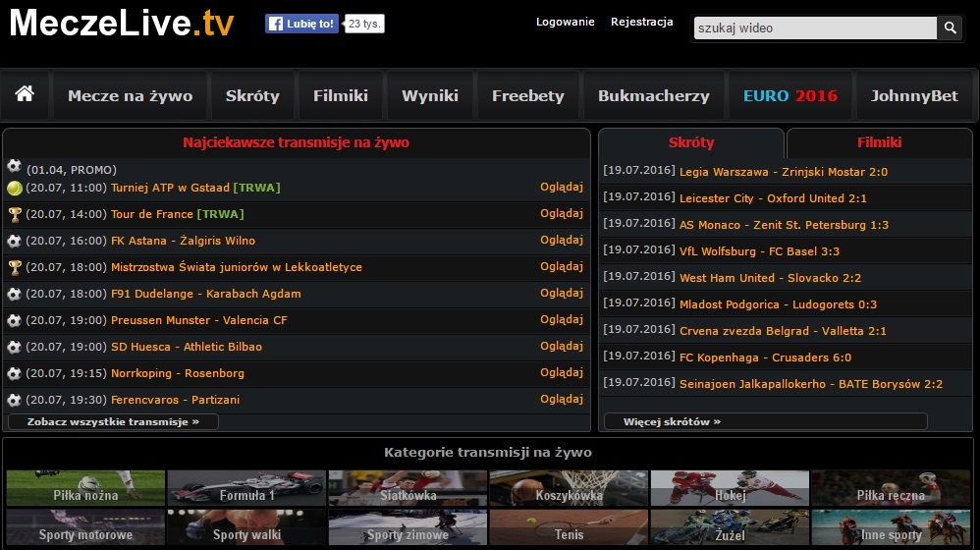Image resolution: width=980 pixels, height=550 pixels.
Task: Click the Logowanie link
Action: pos(565,22)
